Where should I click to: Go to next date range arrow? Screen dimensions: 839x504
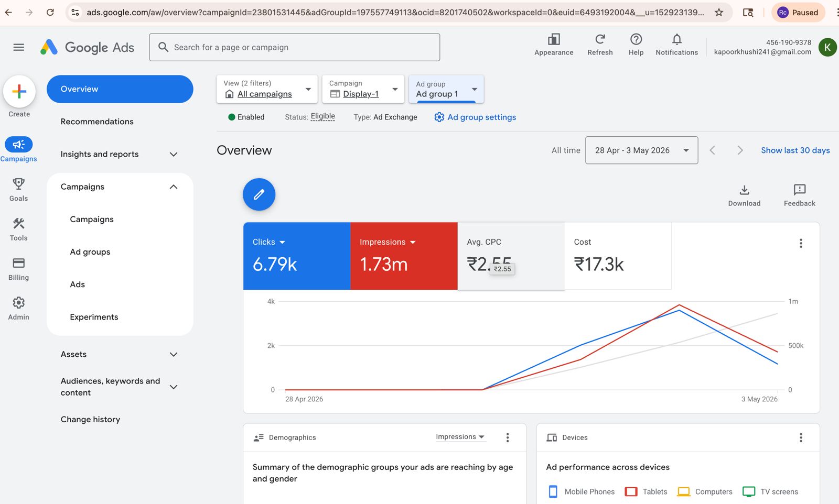pyautogui.click(x=740, y=150)
